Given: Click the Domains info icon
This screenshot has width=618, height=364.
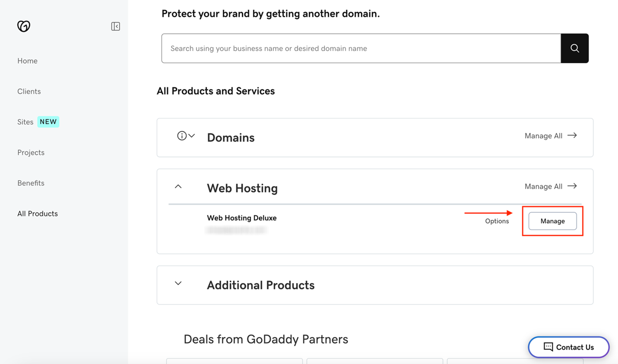Looking at the screenshot, I should point(182,136).
